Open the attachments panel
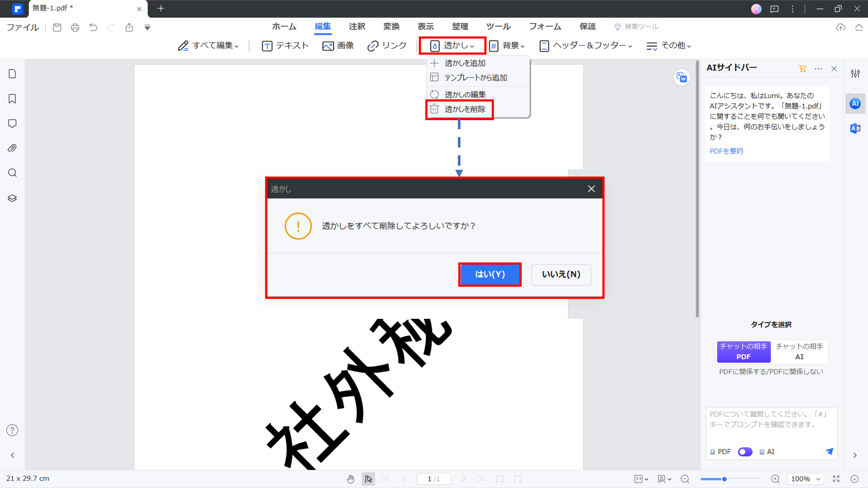 coord(12,147)
